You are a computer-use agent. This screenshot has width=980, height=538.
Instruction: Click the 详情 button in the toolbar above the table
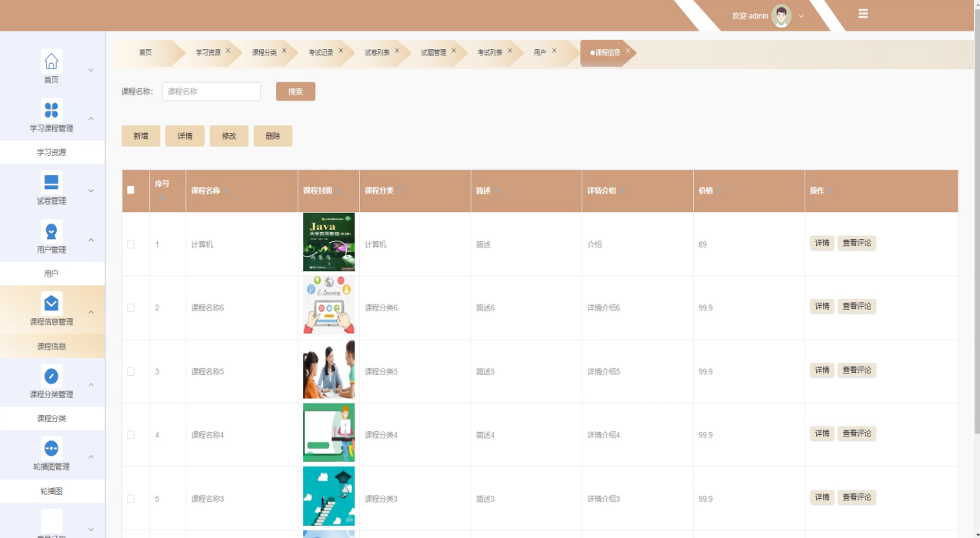(x=185, y=136)
